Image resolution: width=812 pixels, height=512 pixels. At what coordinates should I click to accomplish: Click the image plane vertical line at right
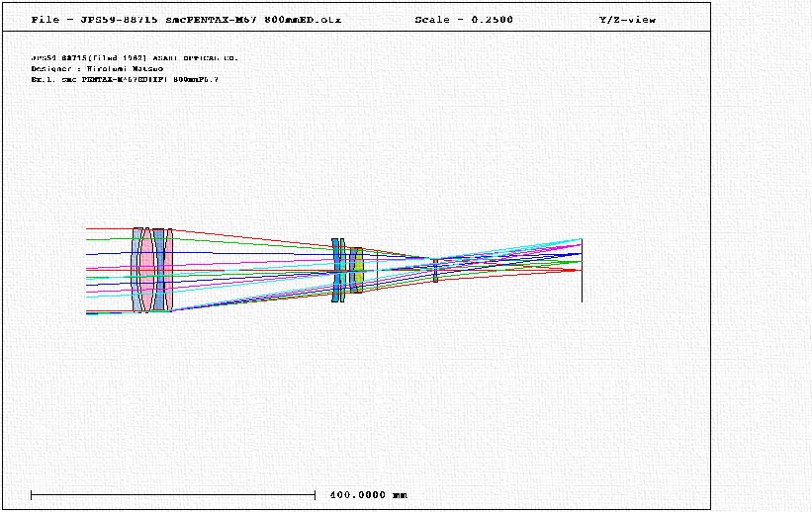point(582,270)
